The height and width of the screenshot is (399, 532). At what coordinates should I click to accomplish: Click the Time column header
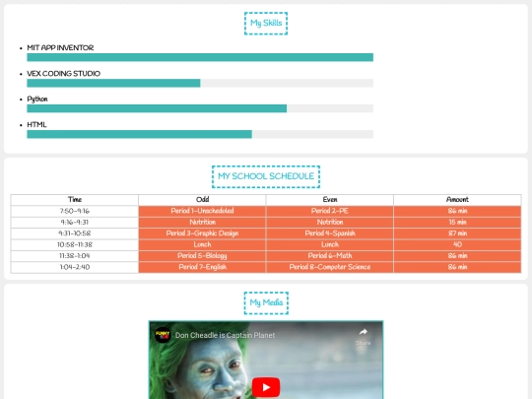[x=75, y=199]
